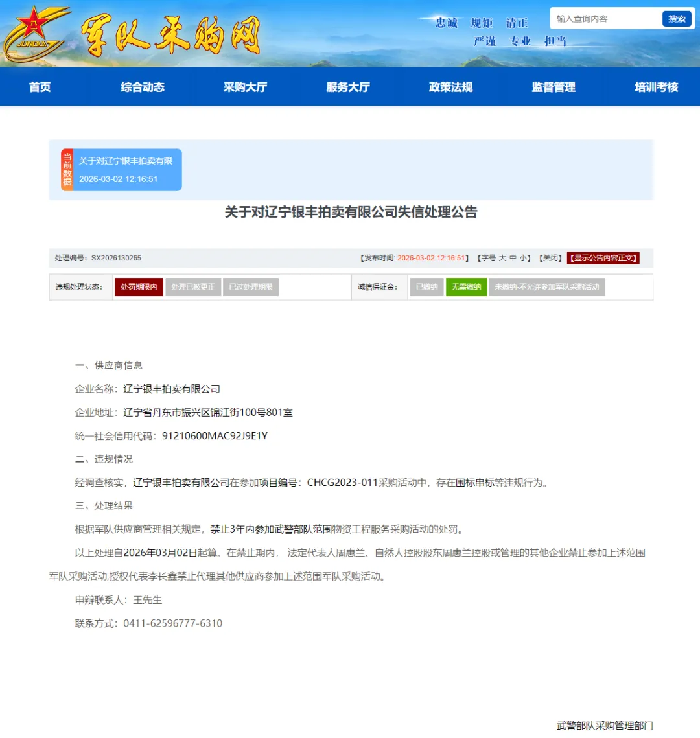Set font size to 小

tap(522, 258)
